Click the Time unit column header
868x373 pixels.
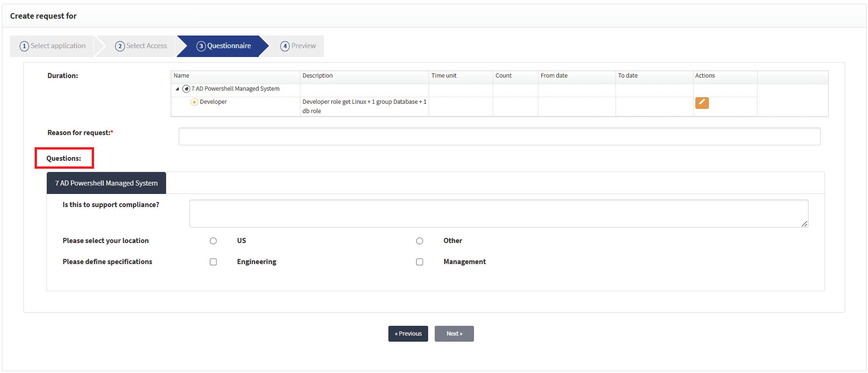pos(444,76)
